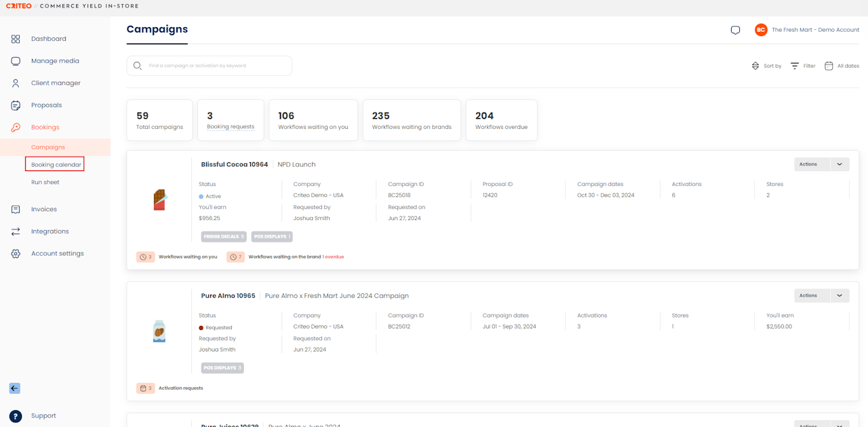The height and width of the screenshot is (427, 868).
Task: Click campaign ID 'BC25018'
Action: 399,196
